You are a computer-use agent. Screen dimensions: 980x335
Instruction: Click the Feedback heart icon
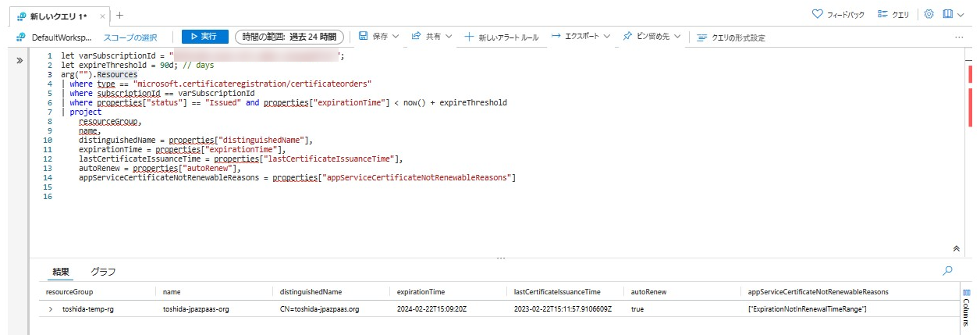click(x=818, y=14)
